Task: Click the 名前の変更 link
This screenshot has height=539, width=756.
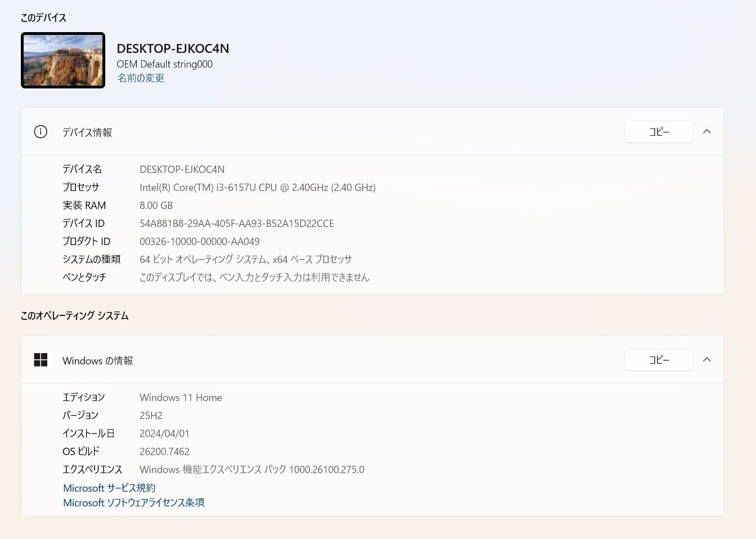Action: (x=141, y=78)
